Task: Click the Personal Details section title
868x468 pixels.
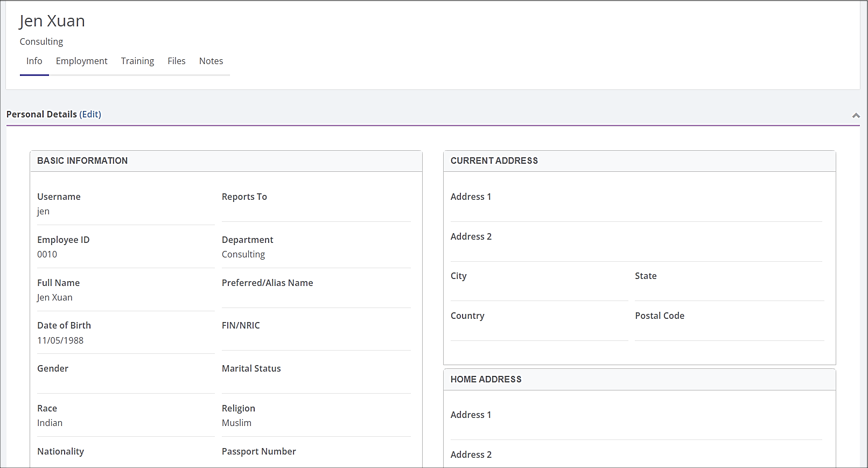Action: 41,114
